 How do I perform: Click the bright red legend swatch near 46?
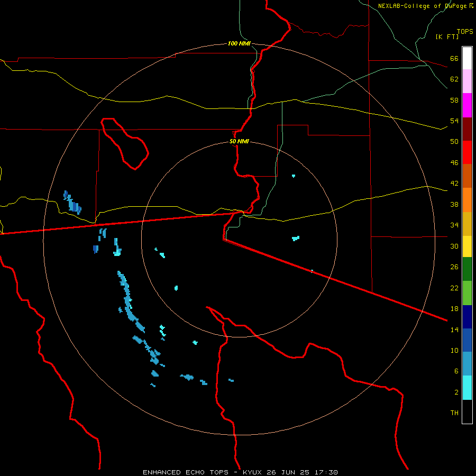pyautogui.click(x=467, y=152)
